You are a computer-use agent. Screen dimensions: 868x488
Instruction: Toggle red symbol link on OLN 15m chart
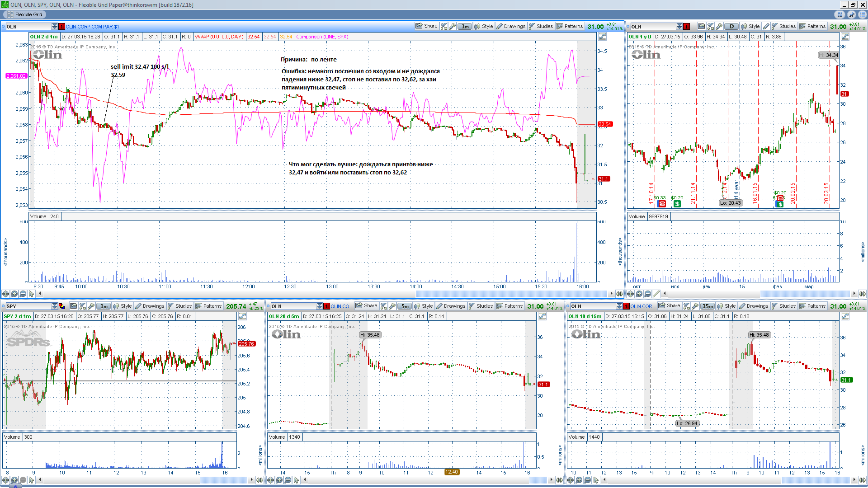[627, 306]
